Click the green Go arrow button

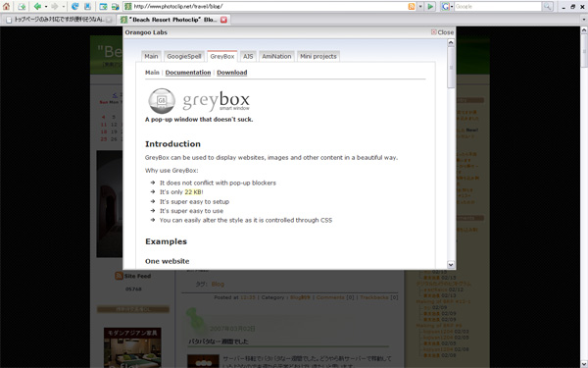(x=430, y=7)
